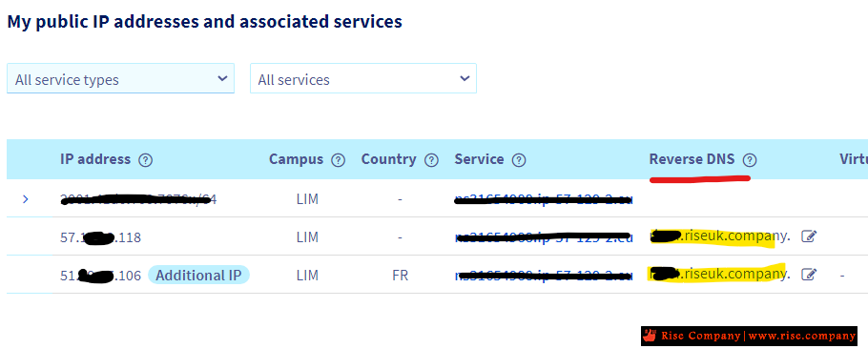Open the service link in the IPv6 row
Viewport: 868px width, 349px height.
pos(544,199)
